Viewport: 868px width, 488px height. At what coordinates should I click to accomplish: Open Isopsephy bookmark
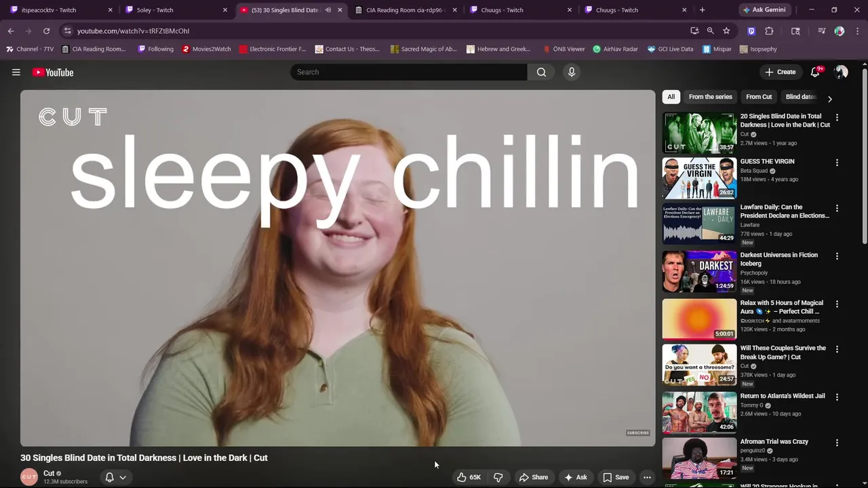(758, 49)
